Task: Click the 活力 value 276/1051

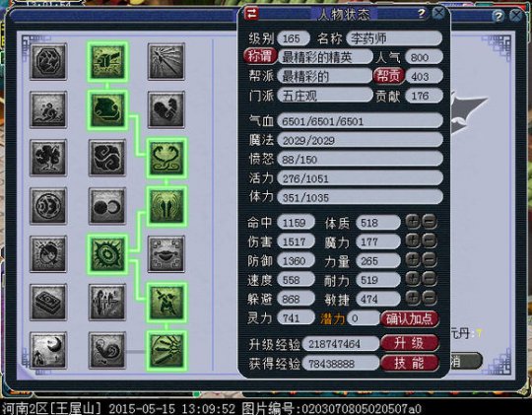Action: click(x=360, y=178)
